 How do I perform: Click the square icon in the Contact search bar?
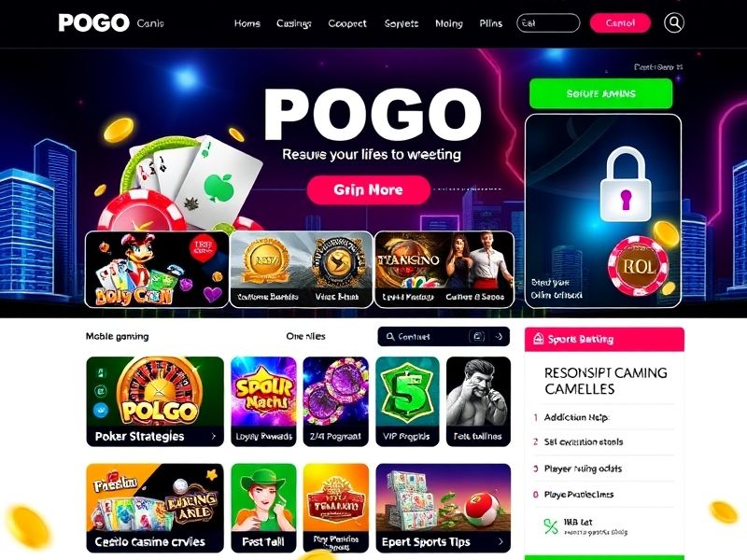(x=477, y=337)
